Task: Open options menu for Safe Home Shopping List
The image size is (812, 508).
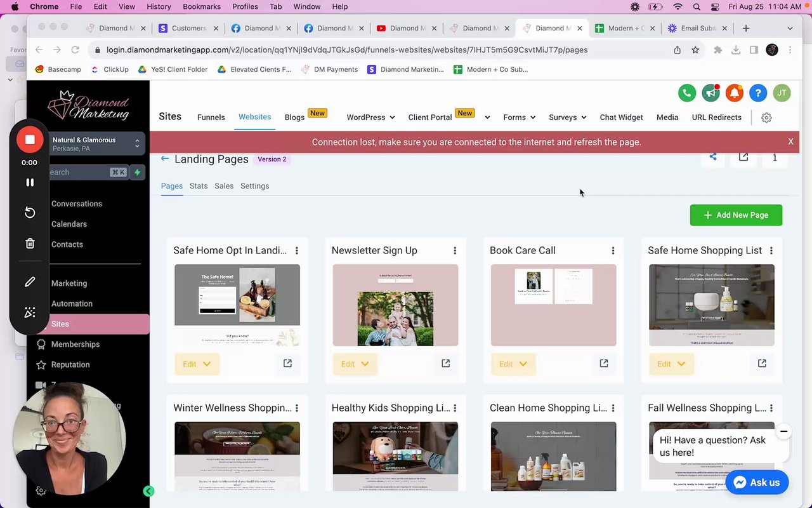Action: 771,251
